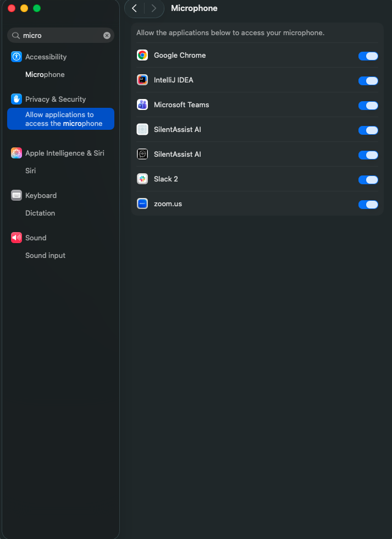
Task: Toggle microphone for light-icon SilentAssist AI
Action: point(368,130)
